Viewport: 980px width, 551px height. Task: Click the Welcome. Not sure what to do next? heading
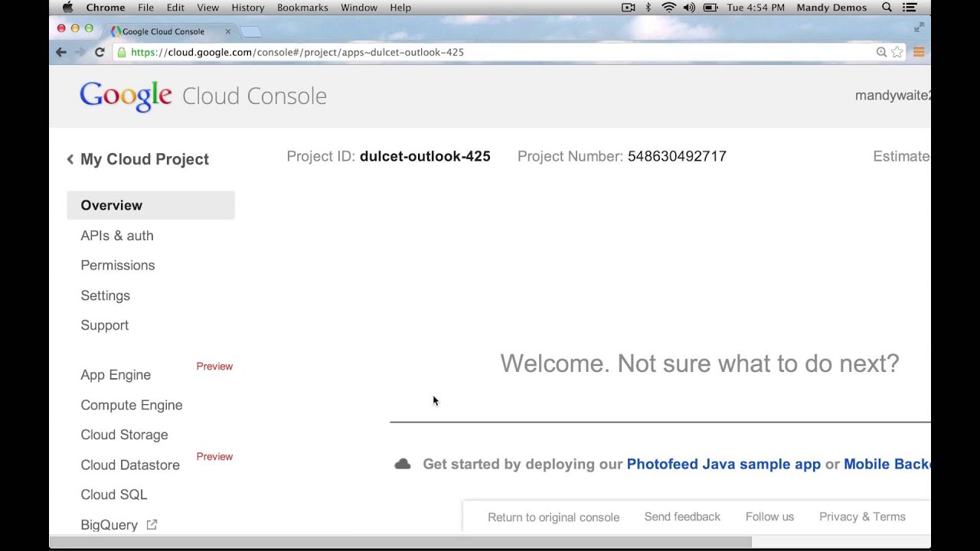(700, 364)
